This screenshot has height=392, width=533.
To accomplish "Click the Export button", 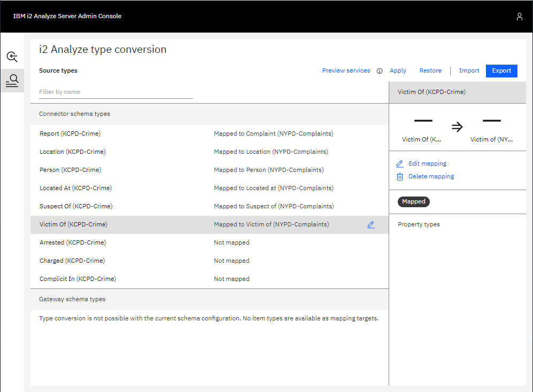I will [501, 70].
